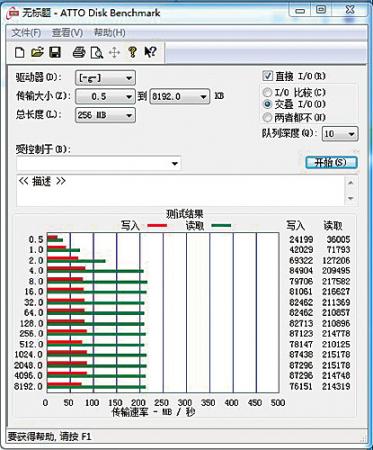
Task: Open the 文件(F) menu
Action: coord(26,33)
